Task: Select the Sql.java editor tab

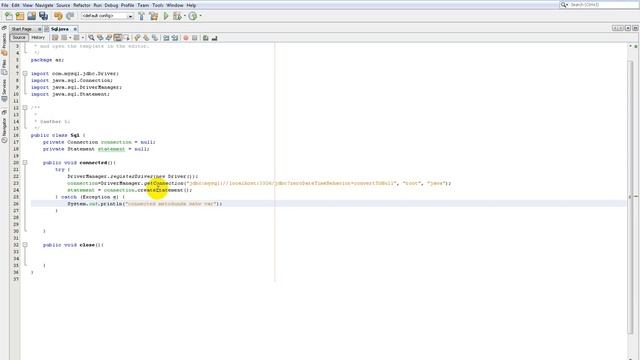Action: pos(60,29)
